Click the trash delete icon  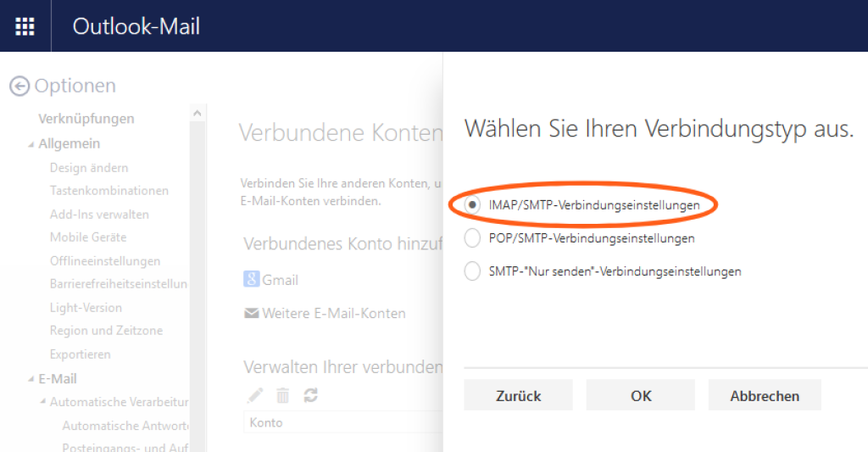[x=283, y=395]
